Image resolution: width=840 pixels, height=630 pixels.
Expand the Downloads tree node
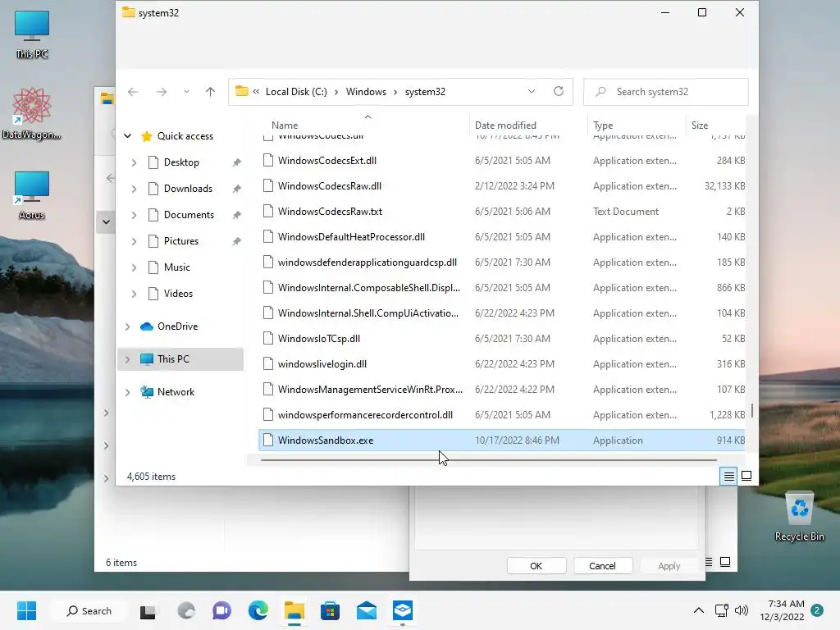coord(134,189)
